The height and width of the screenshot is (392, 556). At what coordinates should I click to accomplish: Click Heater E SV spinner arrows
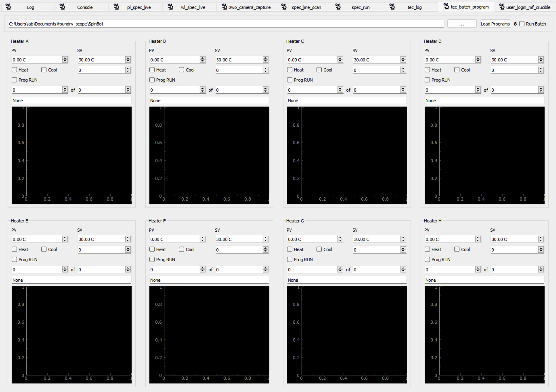click(128, 239)
